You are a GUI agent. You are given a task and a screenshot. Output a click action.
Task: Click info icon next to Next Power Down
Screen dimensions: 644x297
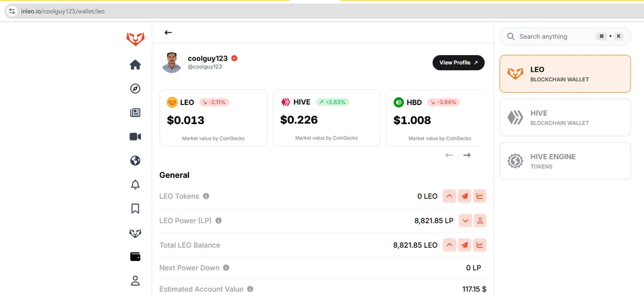click(226, 268)
